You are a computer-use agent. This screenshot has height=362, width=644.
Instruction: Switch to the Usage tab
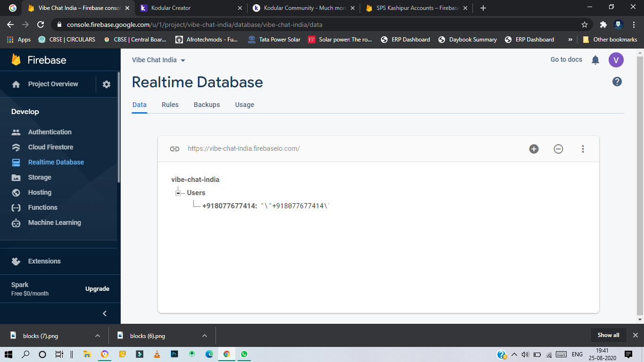click(x=244, y=105)
